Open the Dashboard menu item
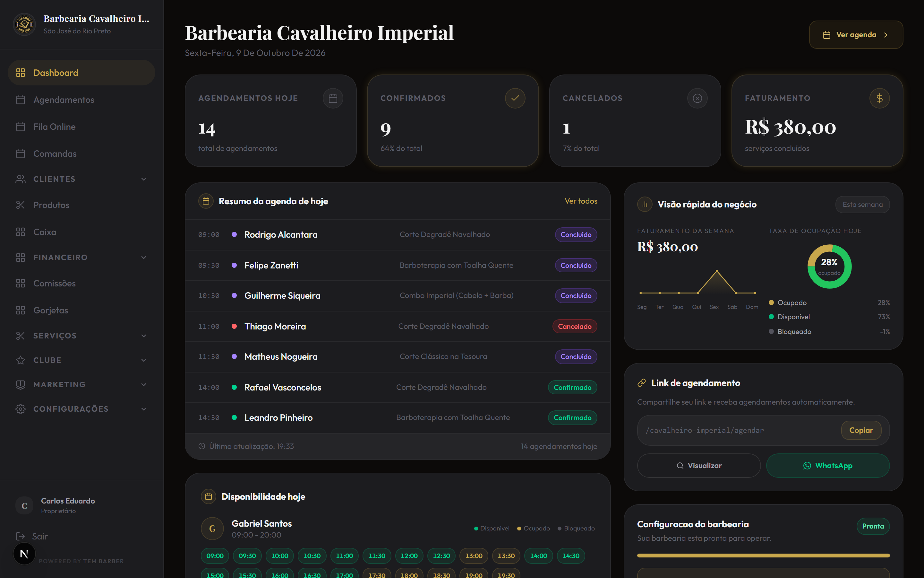924x578 pixels. click(81, 73)
